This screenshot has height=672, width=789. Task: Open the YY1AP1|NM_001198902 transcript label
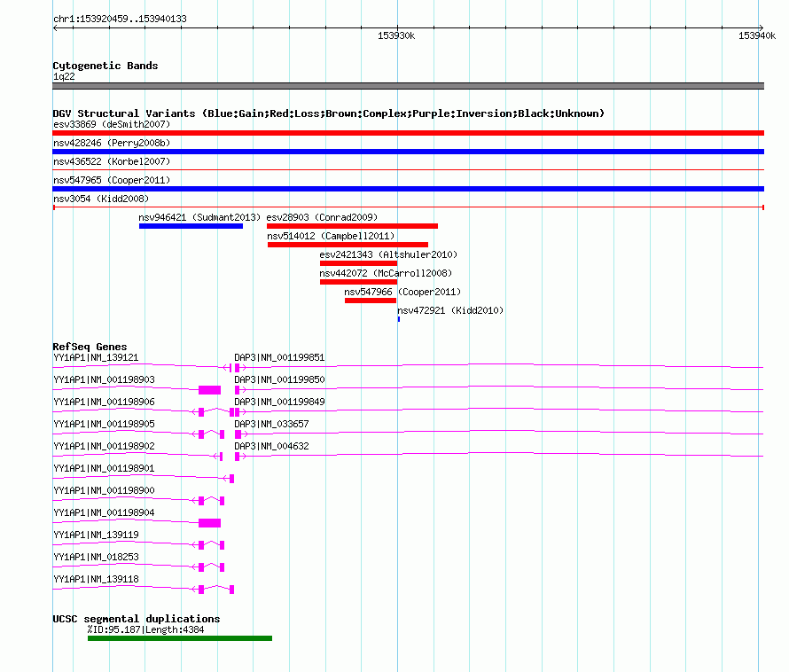(x=104, y=447)
